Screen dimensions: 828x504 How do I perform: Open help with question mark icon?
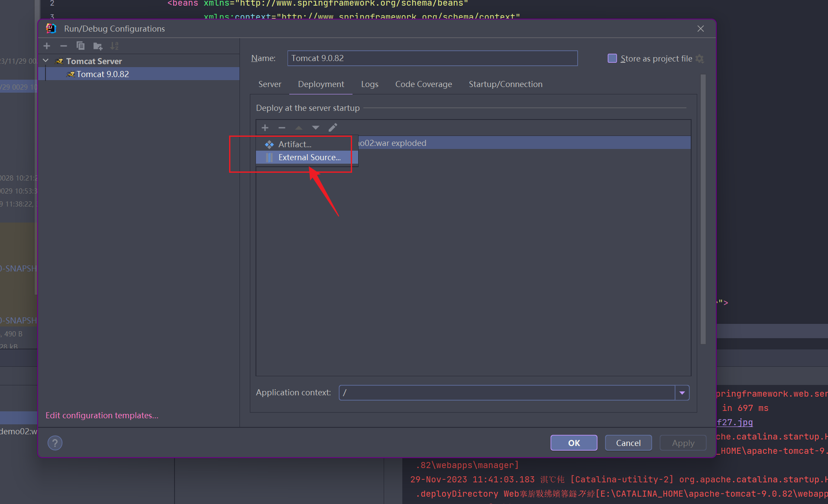(x=55, y=443)
